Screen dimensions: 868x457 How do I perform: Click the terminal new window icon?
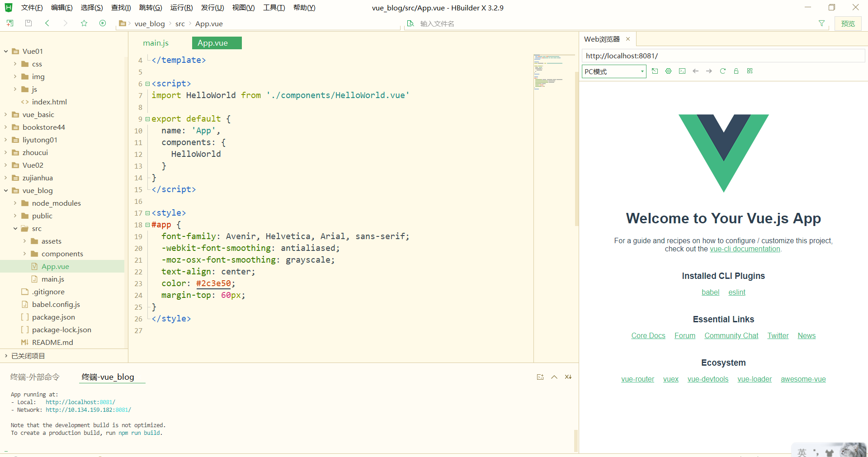(540, 377)
